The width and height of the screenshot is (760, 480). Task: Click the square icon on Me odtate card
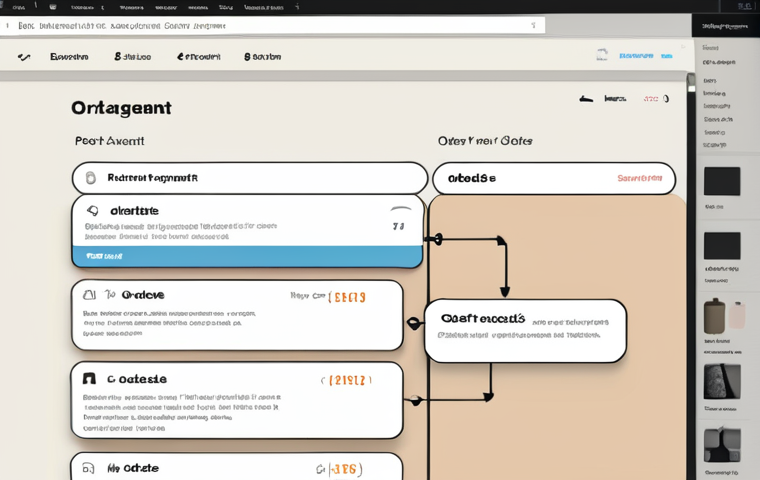88,468
